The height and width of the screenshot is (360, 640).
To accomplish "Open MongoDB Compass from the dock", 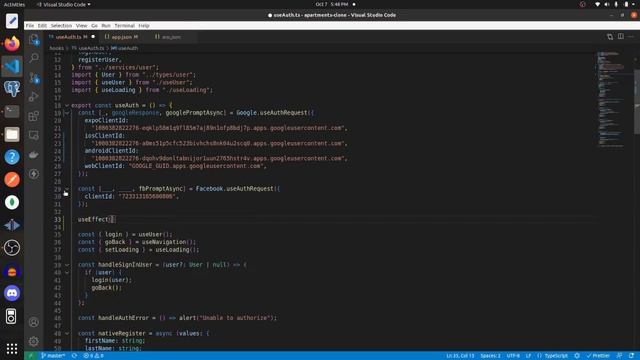I will [12, 202].
